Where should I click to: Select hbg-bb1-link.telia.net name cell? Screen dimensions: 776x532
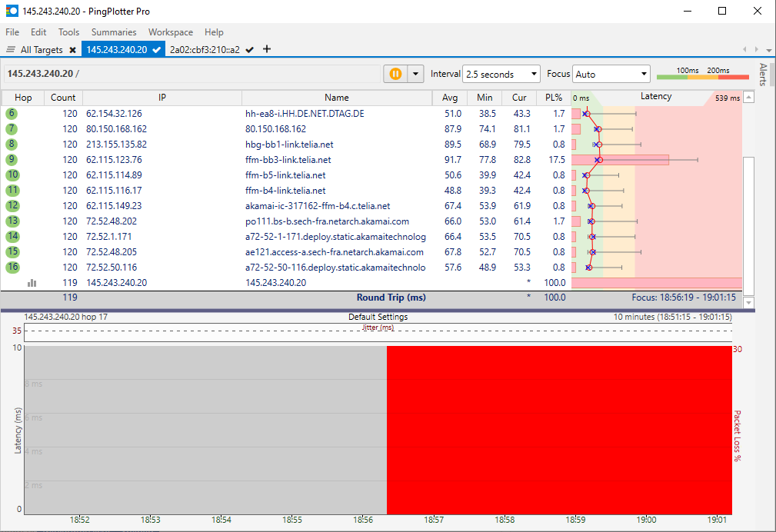(289, 145)
